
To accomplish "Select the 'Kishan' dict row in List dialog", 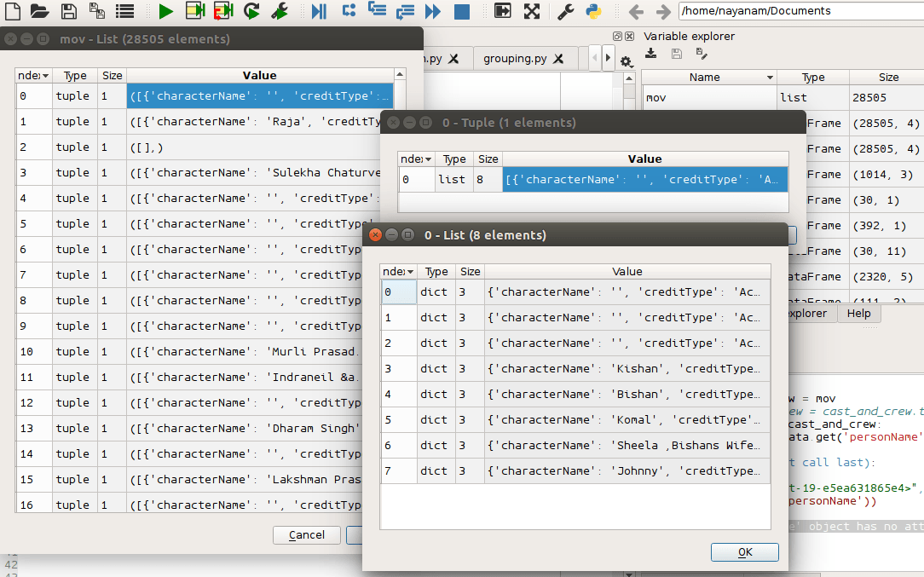I will [627, 368].
